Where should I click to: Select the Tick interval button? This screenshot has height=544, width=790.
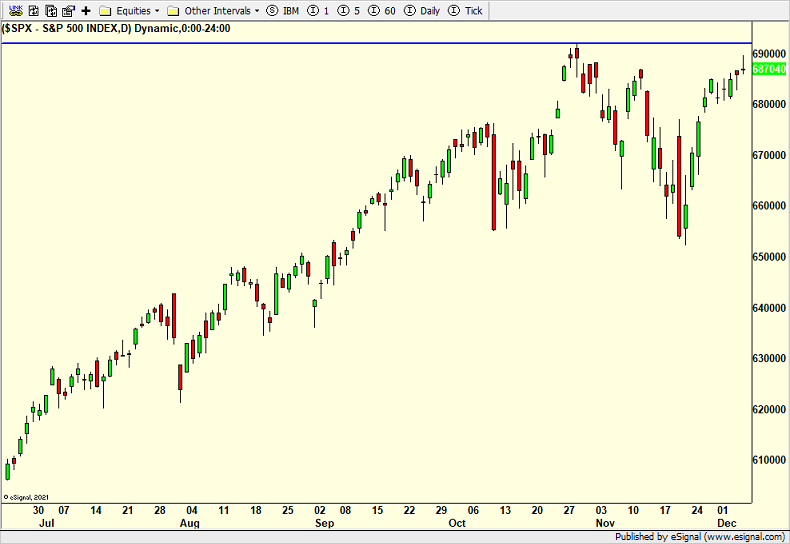pos(466,10)
